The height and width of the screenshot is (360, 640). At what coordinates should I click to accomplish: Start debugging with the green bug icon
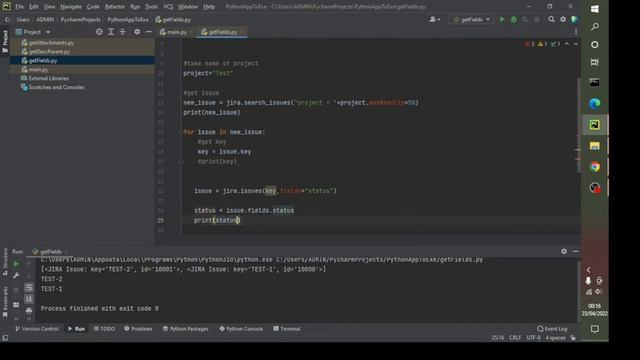tap(513, 19)
